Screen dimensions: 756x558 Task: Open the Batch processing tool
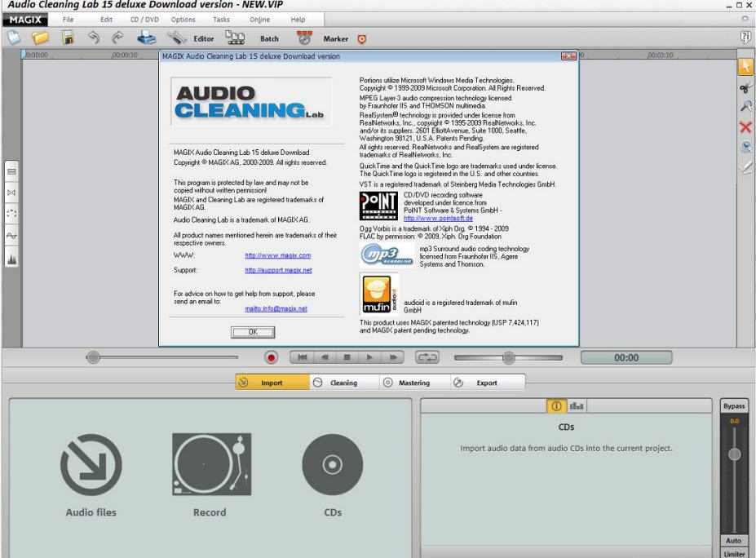(252, 38)
